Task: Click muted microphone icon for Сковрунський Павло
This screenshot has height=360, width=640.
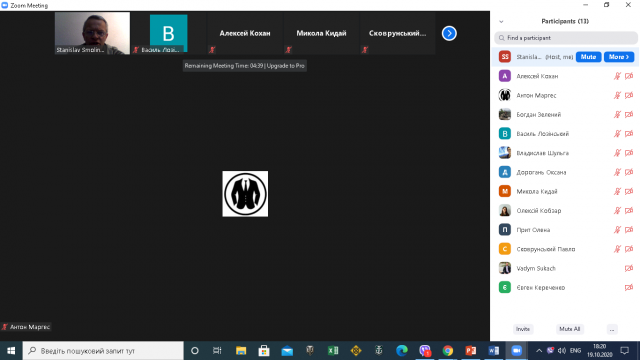Action: click(617, 249)
